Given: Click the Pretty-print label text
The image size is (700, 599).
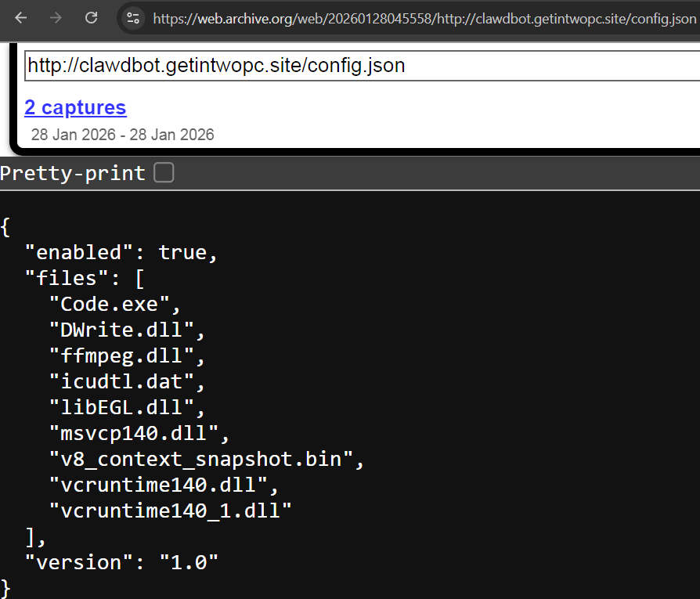Looking at the screenshot, I should (70, 172).
